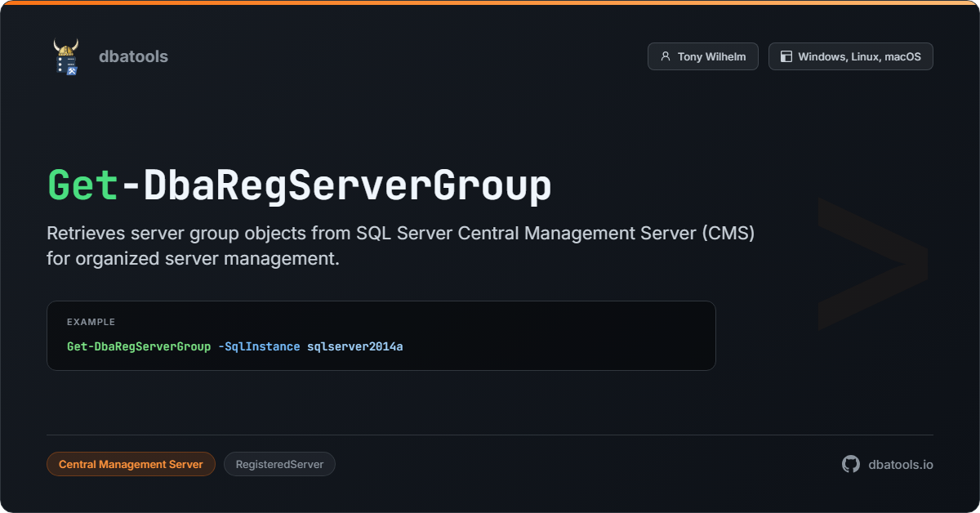This screenshot has width=980, height=513.
Task: Select the Central Management Server tag
Action: click(x=131, y=464)
